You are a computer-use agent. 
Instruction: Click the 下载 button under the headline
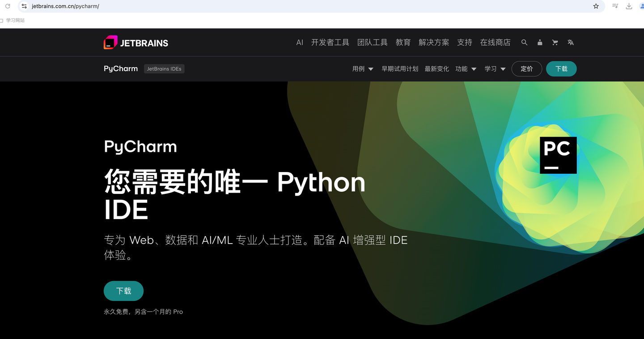pyautogui.click(x=123, y=291)
